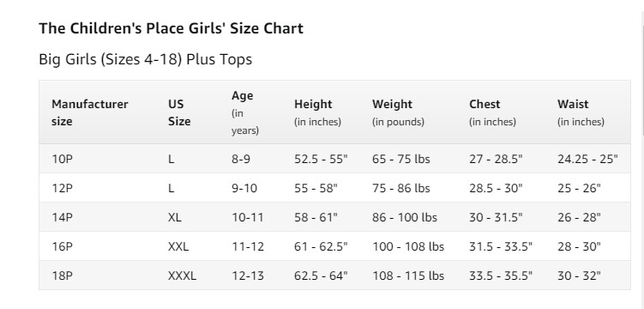The width and height of the screenshot is (644, 309).
Task: Click the Weight column header
Action: click(x=398, y=112)
